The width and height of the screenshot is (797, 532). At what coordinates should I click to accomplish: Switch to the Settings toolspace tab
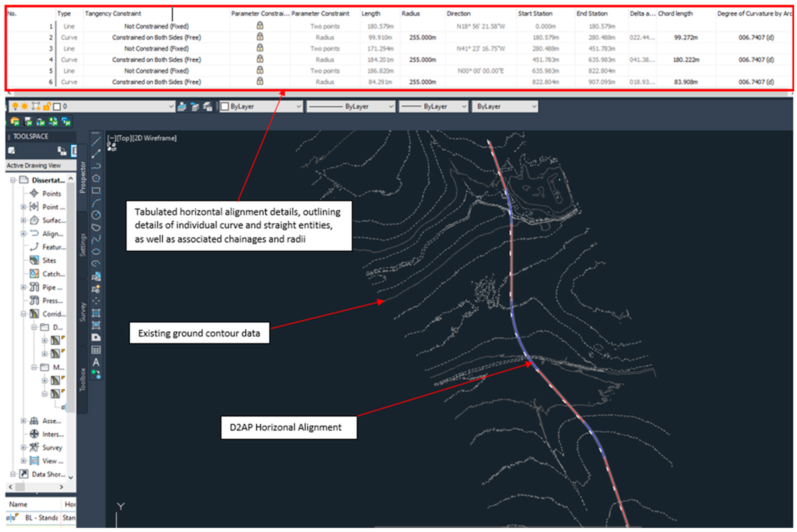[x=82, y=245]
